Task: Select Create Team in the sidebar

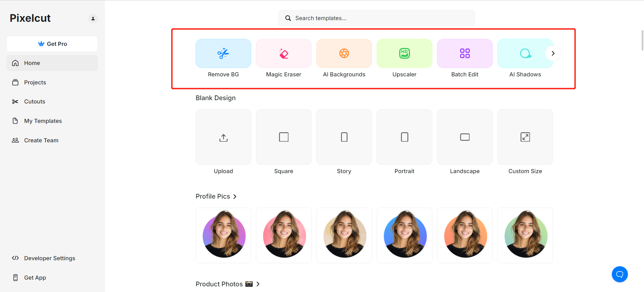Action: click(52, 140)
